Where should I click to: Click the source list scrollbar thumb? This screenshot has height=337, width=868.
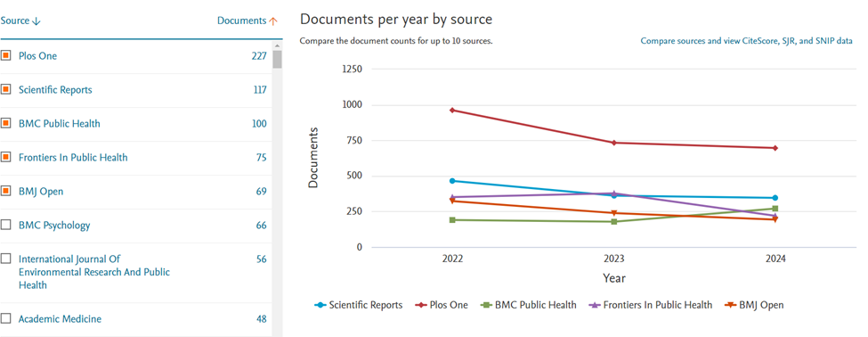tap(278, 59)
